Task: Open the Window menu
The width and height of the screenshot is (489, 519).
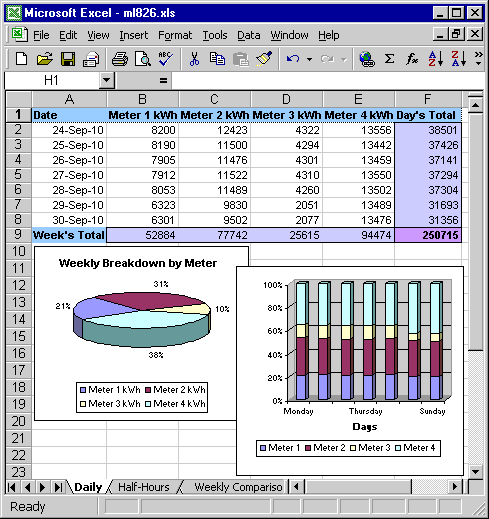Action: 289,35
